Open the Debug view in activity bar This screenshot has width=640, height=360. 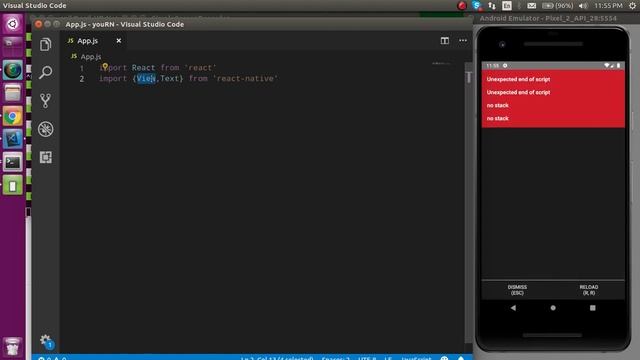pos(45,129)
